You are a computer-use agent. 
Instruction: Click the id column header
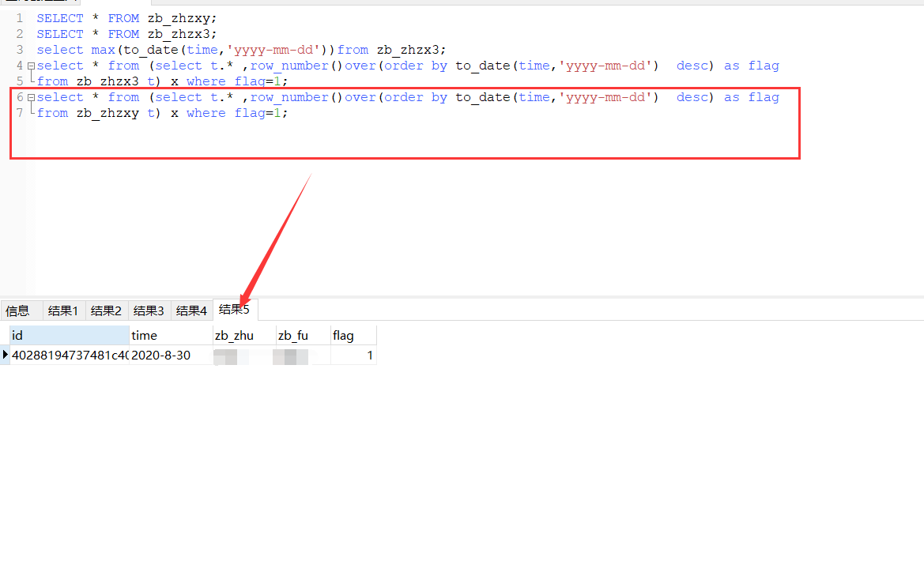click(70, 335)
